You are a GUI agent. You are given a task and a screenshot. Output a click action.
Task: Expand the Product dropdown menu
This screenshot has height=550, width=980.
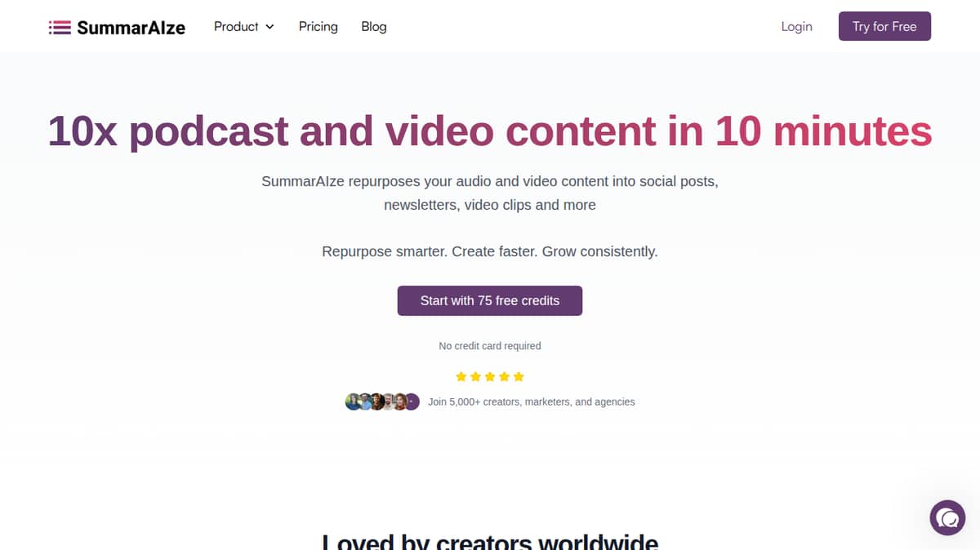(244, 27)
